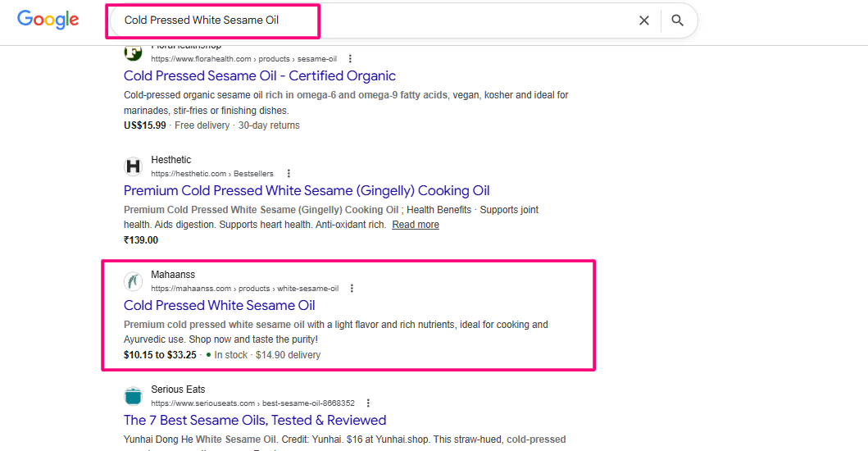Click the US$15.99 price text
The image size is (868, 451).
144,125
